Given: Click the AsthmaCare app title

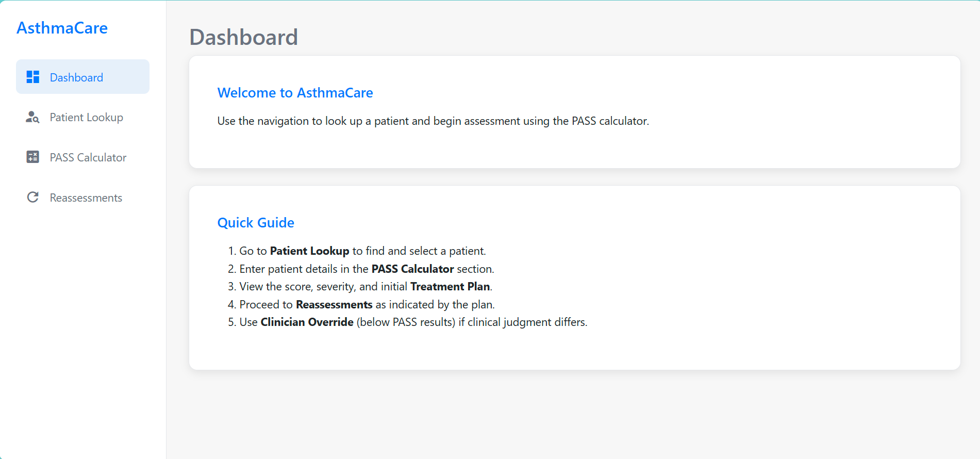Looking at the screenshot, I should click(62, 28).
